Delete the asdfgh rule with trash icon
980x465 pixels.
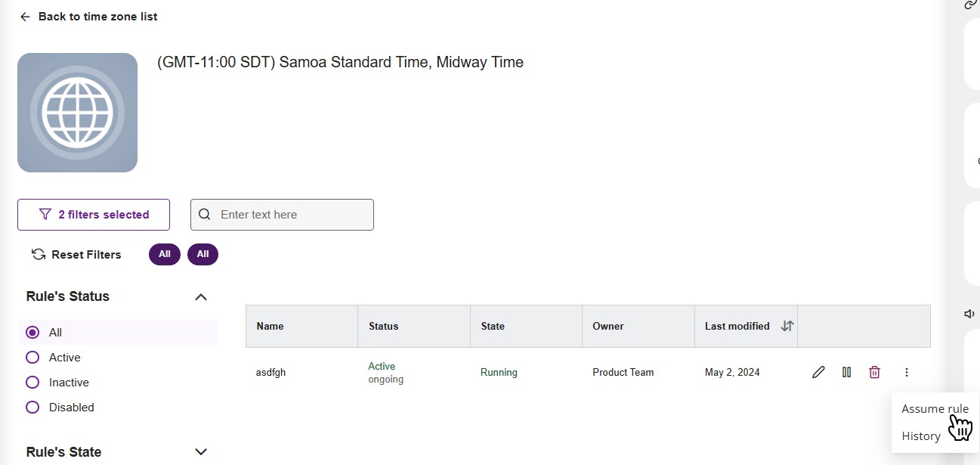coord(874,372)
